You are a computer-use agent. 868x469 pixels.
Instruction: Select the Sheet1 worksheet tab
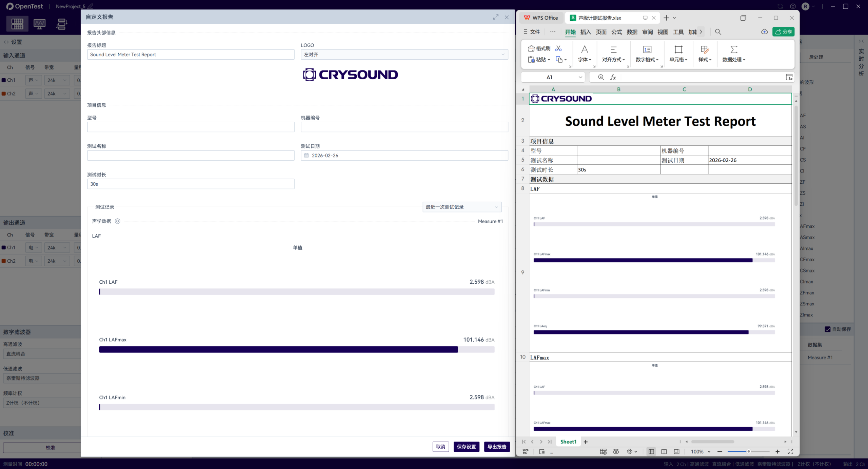tap(568, 442)
